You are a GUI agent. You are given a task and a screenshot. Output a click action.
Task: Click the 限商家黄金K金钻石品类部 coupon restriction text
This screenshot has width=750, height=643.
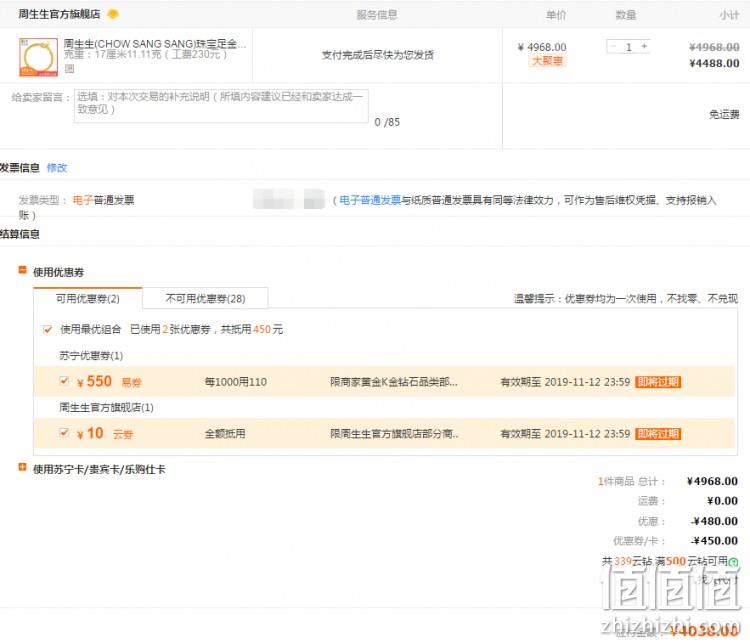pos(394,382)
